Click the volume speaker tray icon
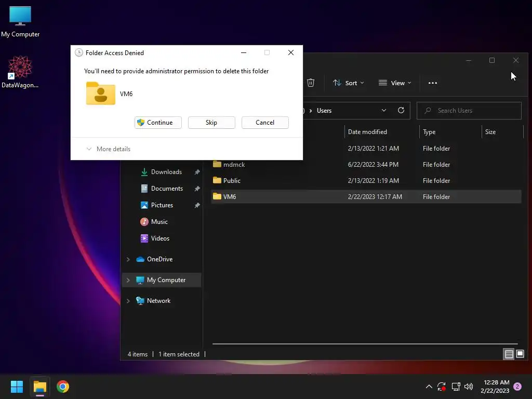 469,387
